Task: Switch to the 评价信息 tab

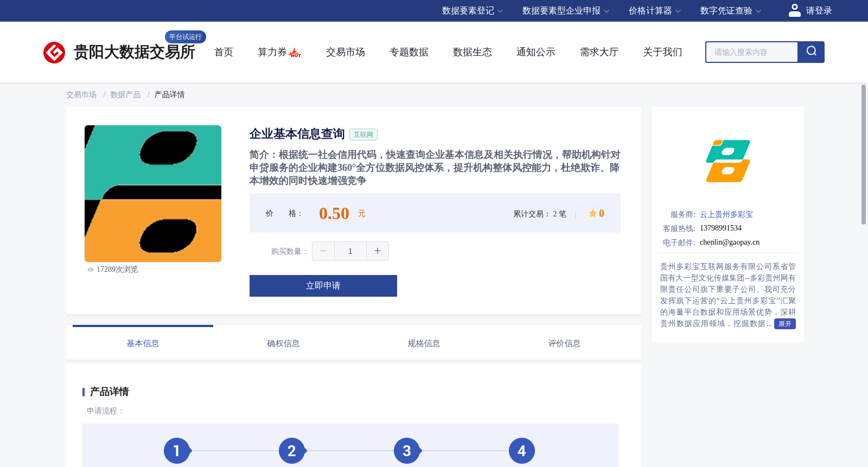Action: coord(564,343)
